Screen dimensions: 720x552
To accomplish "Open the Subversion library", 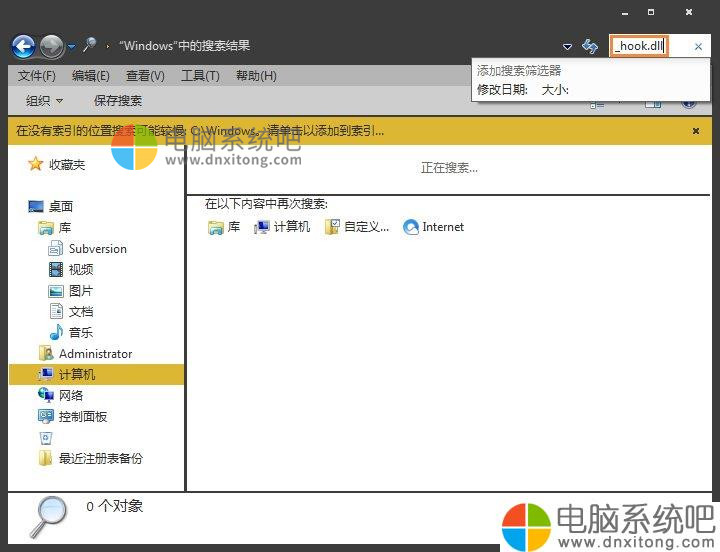I will 87,248.
